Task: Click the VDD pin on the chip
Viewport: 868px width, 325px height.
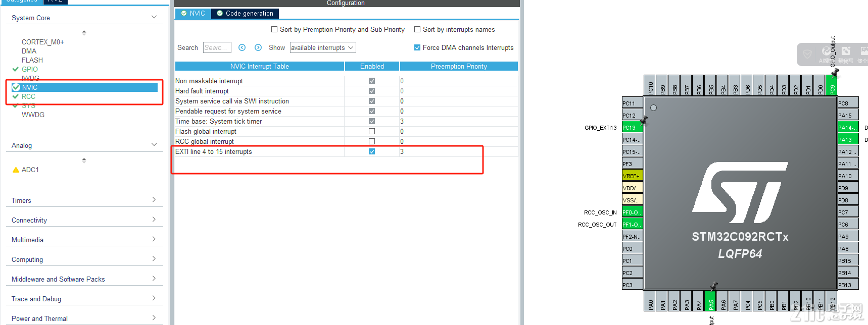Action: 632,188
